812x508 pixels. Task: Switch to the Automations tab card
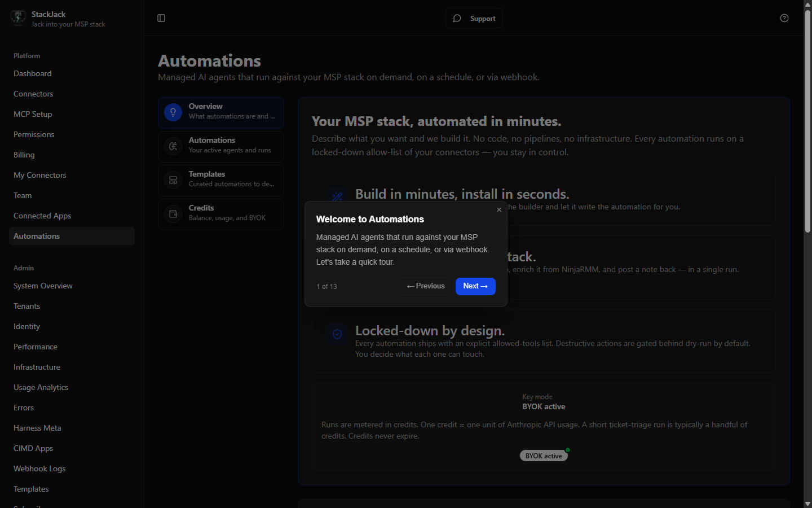(221, 146)
